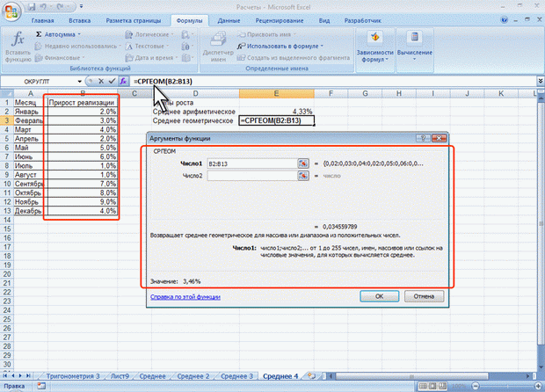Image resolution: width=545 pixels, height=392 pixels.
Task: Collapse dialog via Число2 range selector icon
Action: pyautogui.click(x=303, y=176)
